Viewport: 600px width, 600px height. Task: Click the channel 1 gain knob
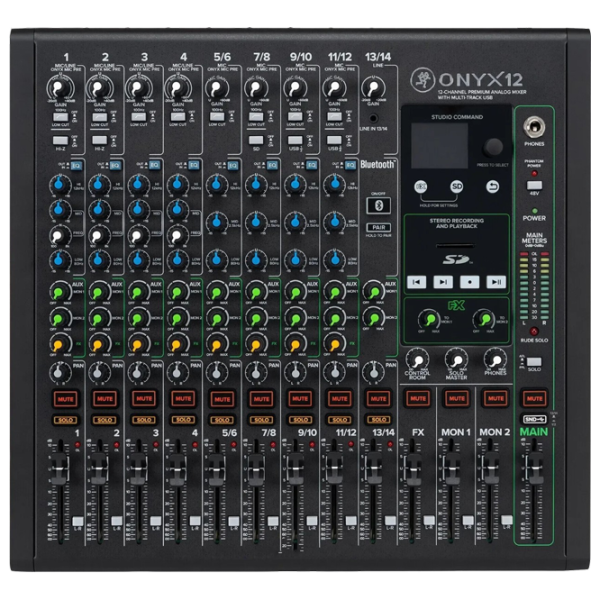click(59, 88)
